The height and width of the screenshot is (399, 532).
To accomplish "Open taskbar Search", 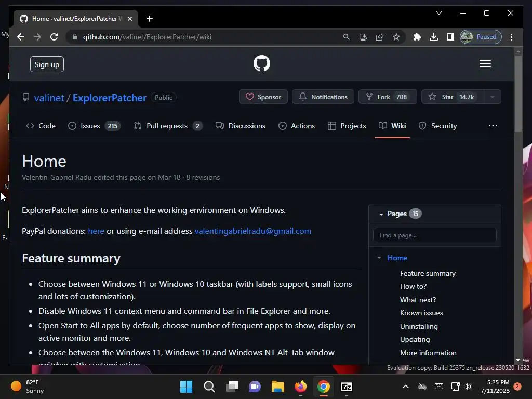I will [x=209, y=387].
